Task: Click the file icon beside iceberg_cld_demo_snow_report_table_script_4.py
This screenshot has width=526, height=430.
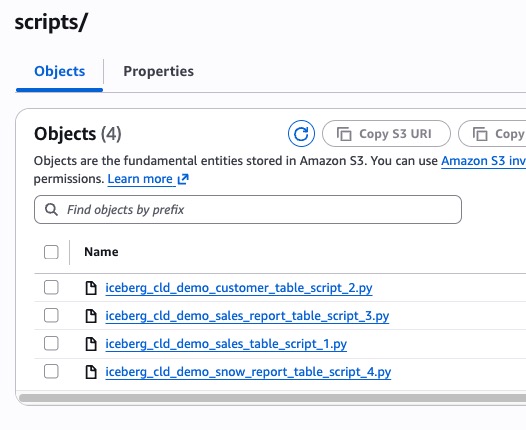Action: 91,372
